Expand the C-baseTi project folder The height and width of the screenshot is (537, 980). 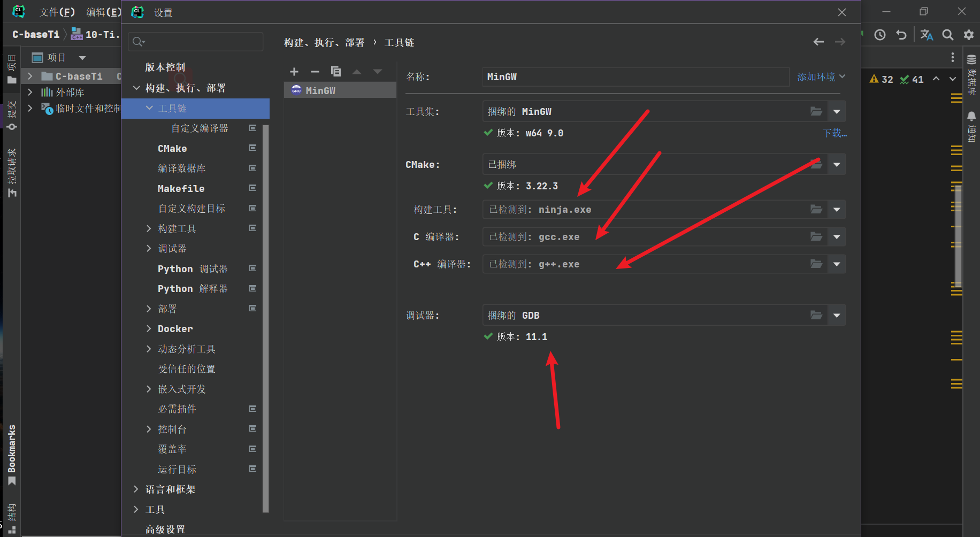click(x=30, y=76)
